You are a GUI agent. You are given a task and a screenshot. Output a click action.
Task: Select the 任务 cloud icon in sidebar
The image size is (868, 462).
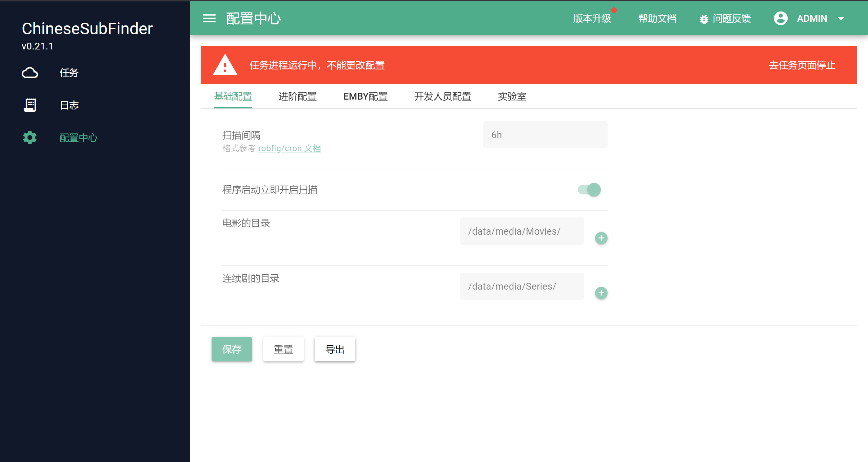(x=30, y=72)
